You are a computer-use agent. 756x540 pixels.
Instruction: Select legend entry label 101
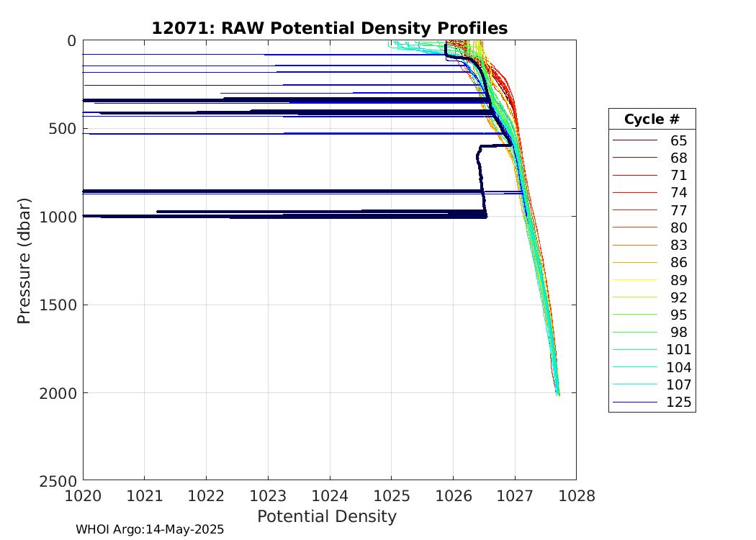[678, 350]
